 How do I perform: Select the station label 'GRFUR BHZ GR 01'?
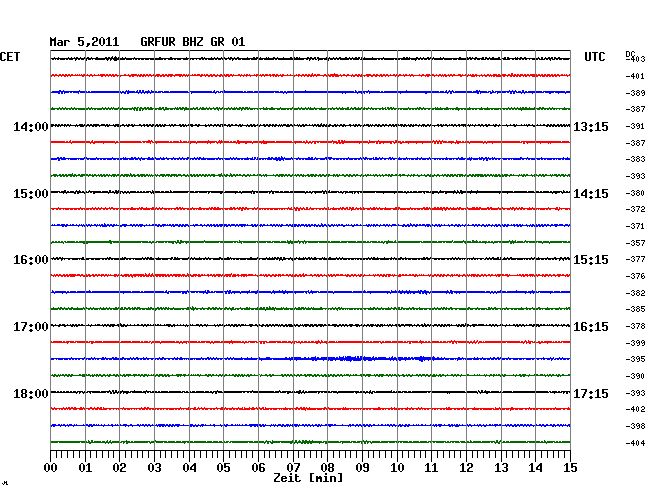(x=193, y=42)
